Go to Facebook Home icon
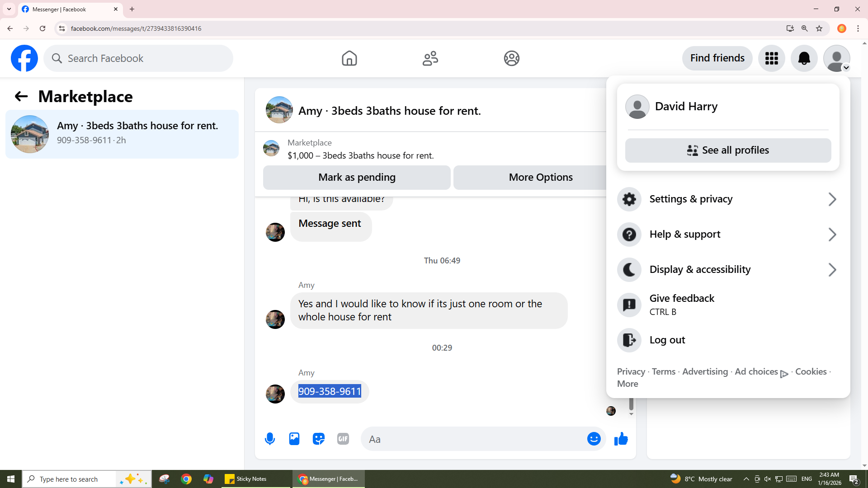The height and width of the screenshot is (488, 868). click(x=349, y=58)
